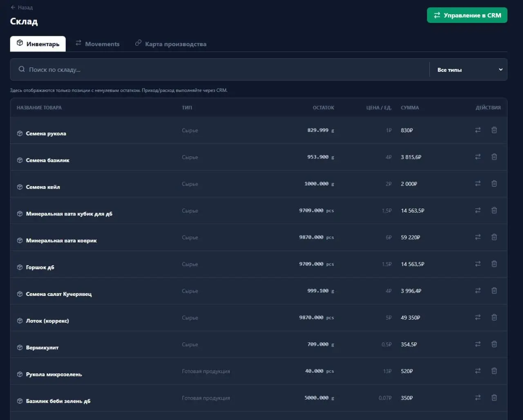The image size is (523, 420).
Task: Open the Карта производства tab
Action: tap(171, 44)
